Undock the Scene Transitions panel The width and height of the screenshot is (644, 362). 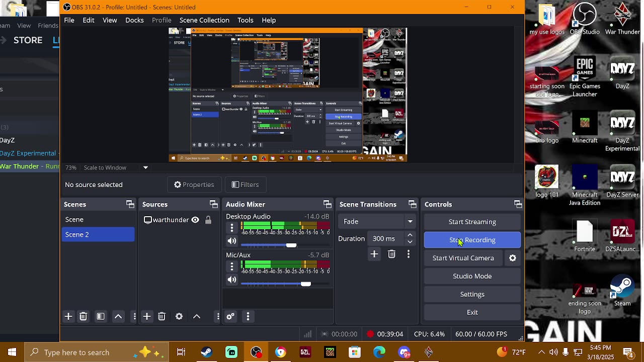[413, 204]
